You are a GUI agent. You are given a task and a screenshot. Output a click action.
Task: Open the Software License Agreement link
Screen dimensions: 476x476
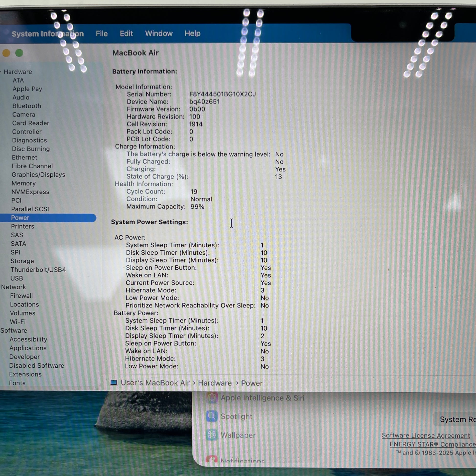[426, 435]
